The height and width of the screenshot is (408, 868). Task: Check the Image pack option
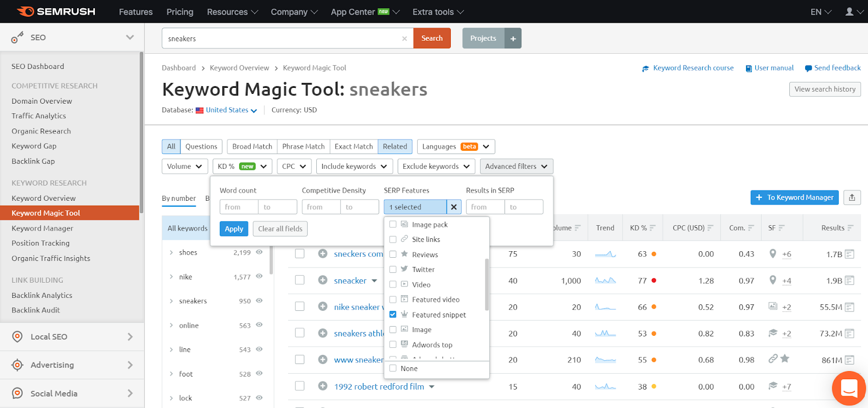(x=393, y=224)
